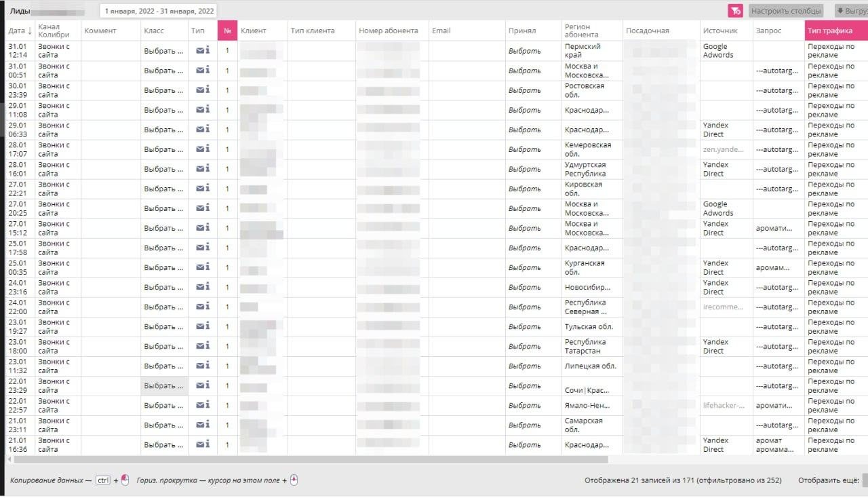
Task: Click lifehacker source cell in 22.01 22:57 row
Action: (724, 405)
